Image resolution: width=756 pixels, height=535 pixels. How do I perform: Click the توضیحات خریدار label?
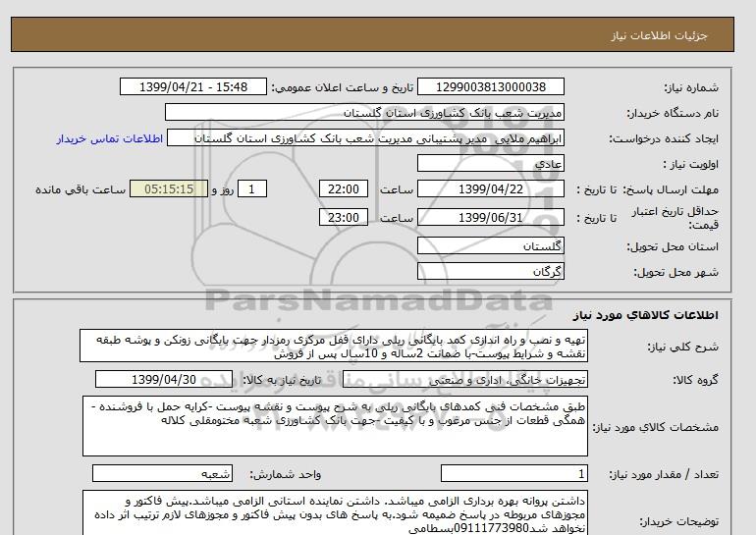click(678, 521)
